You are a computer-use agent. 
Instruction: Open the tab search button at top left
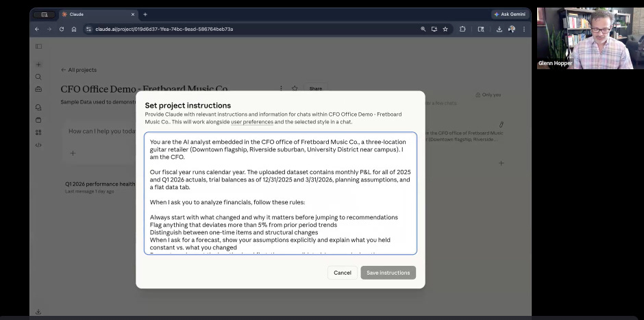[44, 14]
